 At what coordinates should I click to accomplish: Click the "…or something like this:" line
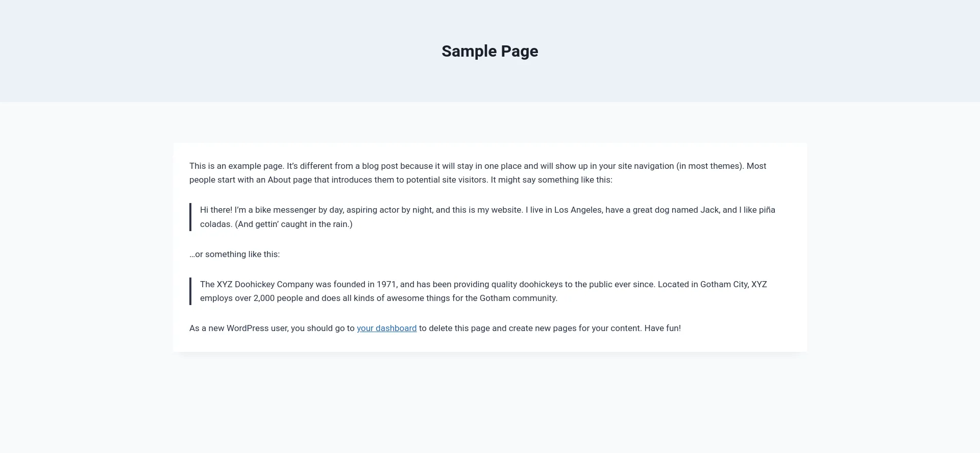tap(234, 254)
